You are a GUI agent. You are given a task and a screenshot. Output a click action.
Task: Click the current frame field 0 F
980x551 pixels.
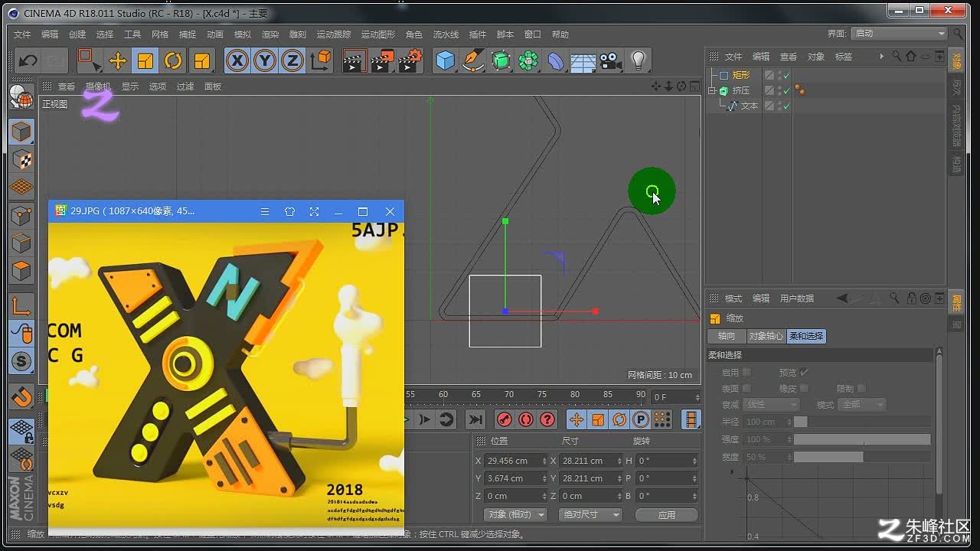click(675, 396)
